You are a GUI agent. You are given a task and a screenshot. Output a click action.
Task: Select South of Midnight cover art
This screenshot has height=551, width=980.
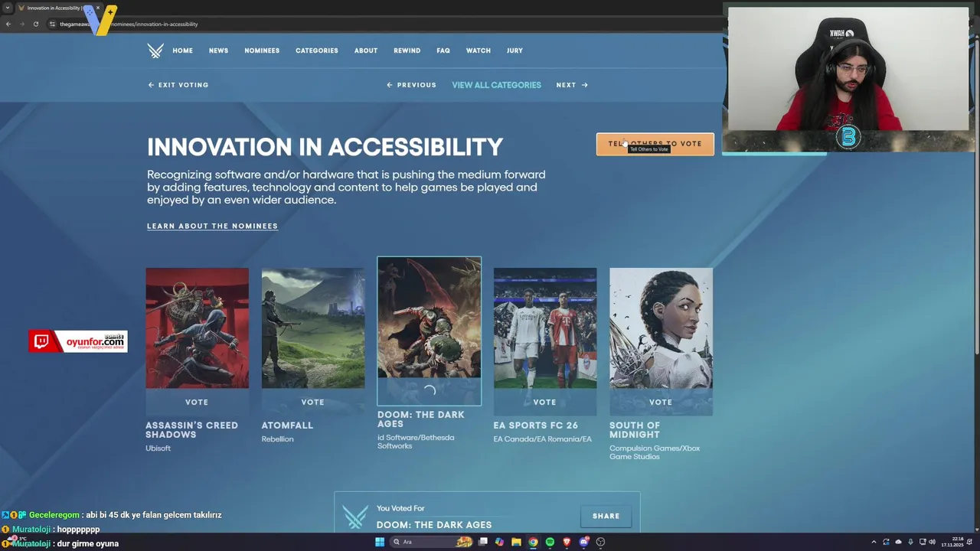coord(661,328)
